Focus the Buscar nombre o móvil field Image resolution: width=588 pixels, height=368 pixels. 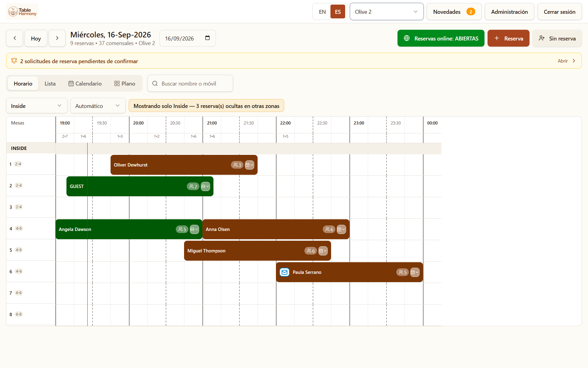pos(190,83)
